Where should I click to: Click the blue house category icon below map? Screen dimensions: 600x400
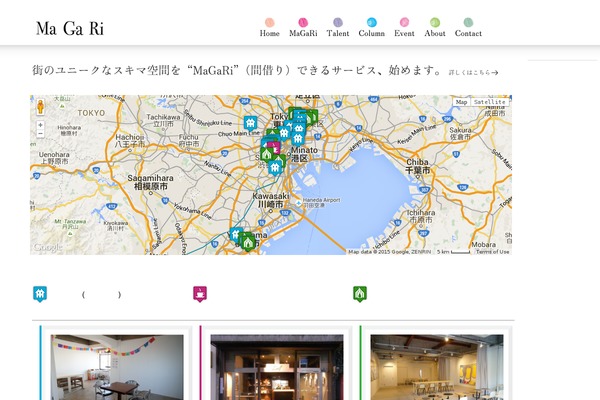pos(40,294)
